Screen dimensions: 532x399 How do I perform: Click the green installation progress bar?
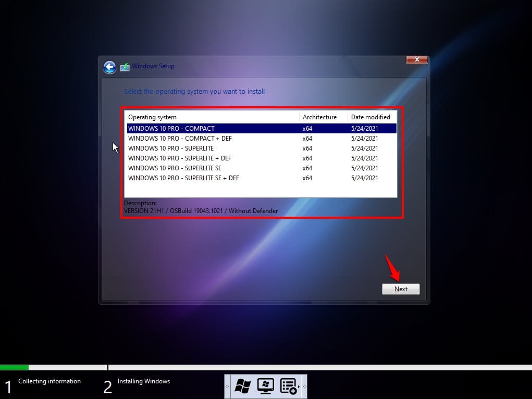coord(14,367)
